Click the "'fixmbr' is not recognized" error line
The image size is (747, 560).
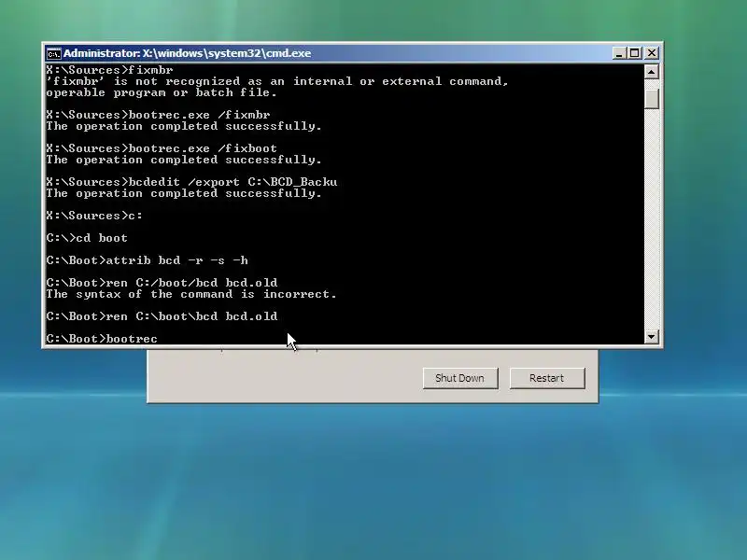coord(277,81)
